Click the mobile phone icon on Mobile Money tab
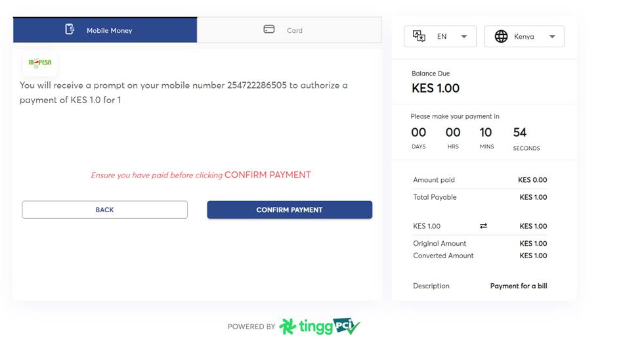 70,30
